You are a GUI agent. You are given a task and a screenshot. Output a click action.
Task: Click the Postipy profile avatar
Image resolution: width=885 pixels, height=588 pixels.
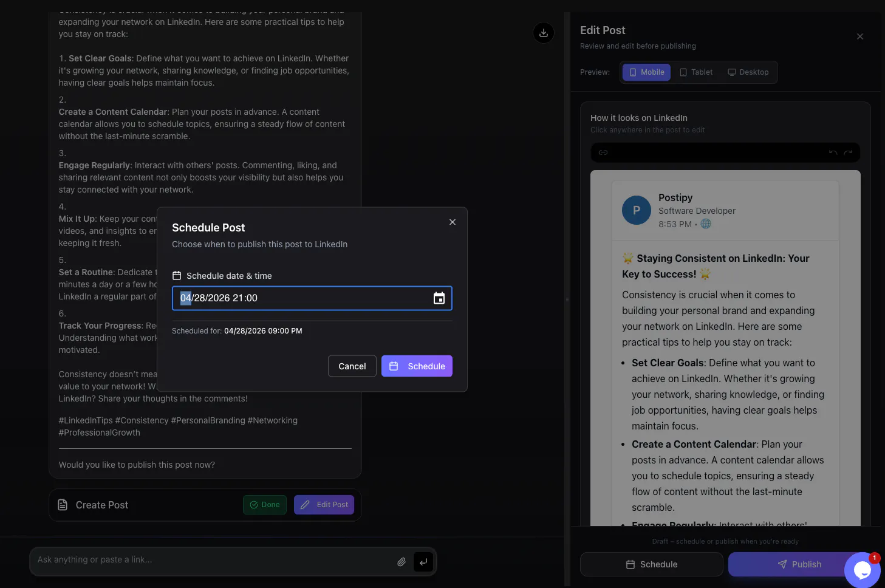(x=637, y=210)
